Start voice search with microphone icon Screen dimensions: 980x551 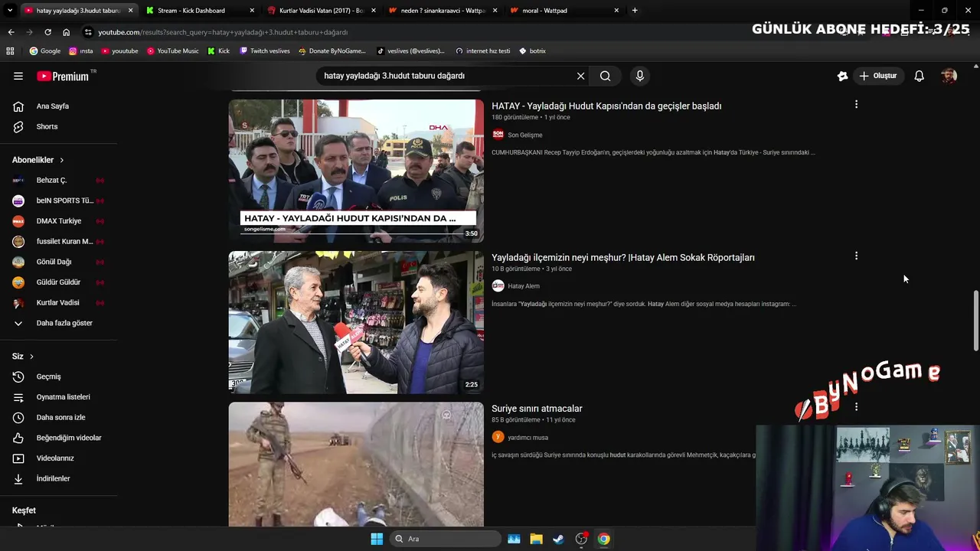tap(640, 76)
